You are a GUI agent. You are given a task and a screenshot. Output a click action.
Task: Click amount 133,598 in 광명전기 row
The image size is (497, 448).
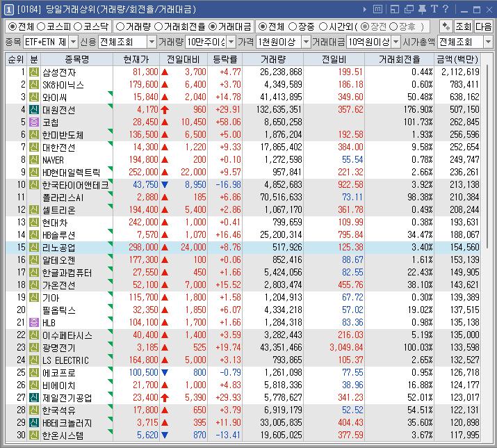click(x=464, y=347)
